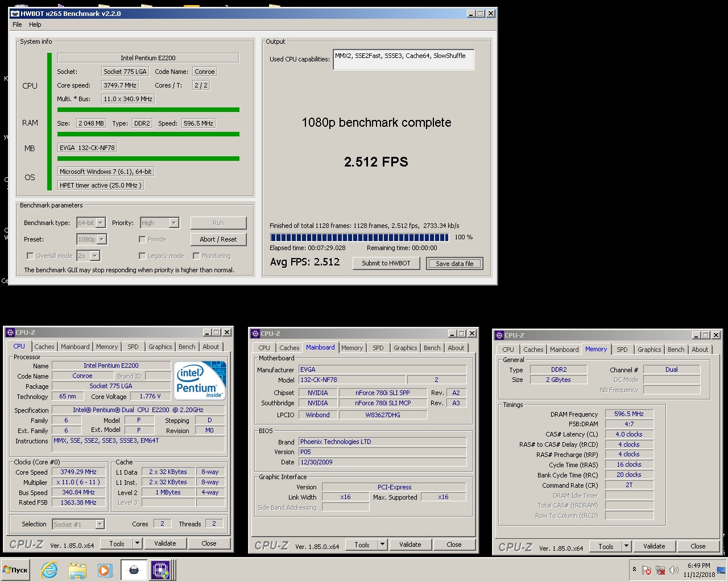
Task: Click the benchmark progress bar at 100%
Action: pyautogui.click(x=359, y=237)
